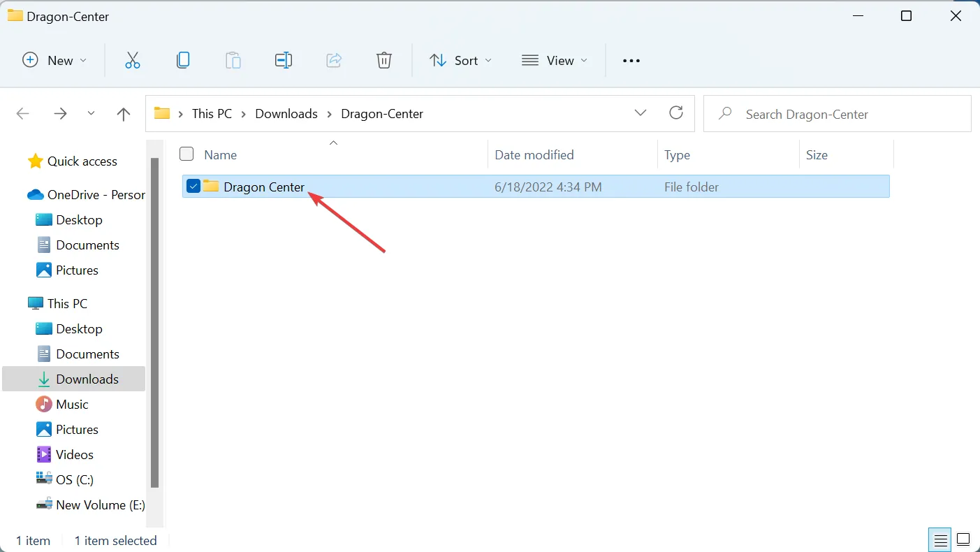Viewport: 980px width, 552px height.
Task: Click the navigation pane scrollbar
Action: [155, 323]
